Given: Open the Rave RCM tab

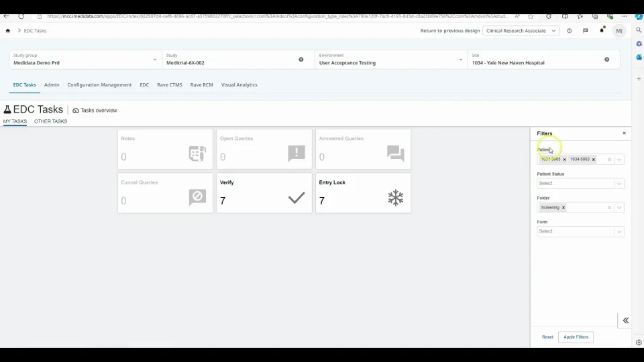Looking at the screenshot, I should (202, 85).
